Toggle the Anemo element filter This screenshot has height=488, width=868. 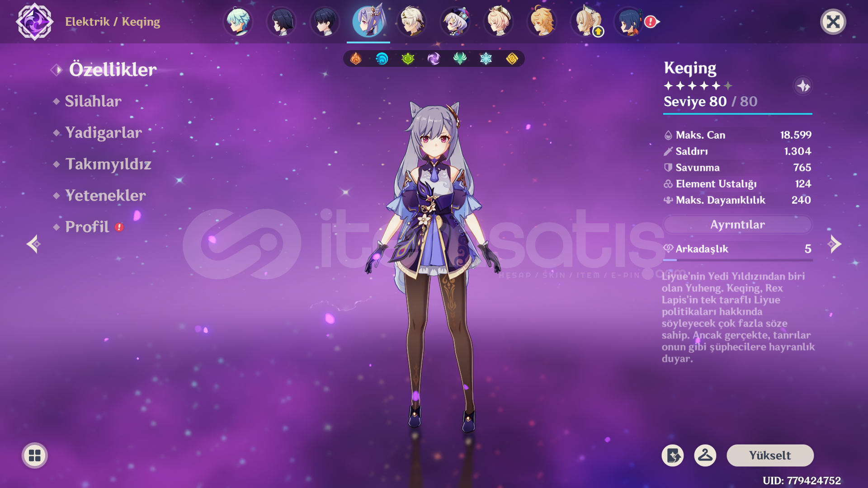coord(460,59)
